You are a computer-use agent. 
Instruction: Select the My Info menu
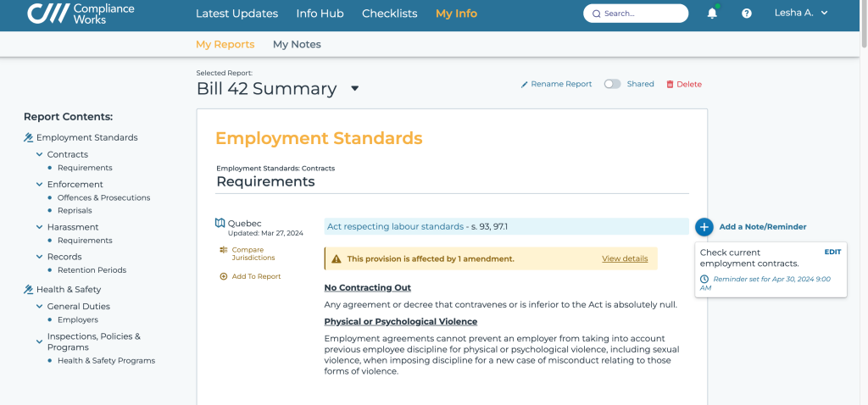[x=456, y=14]
